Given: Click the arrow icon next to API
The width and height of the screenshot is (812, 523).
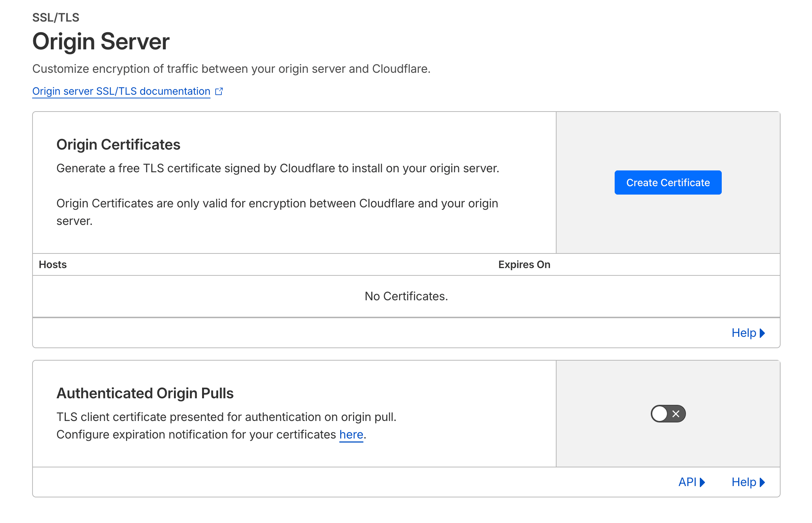Looking at the screenshot, I should pos(702,482).
